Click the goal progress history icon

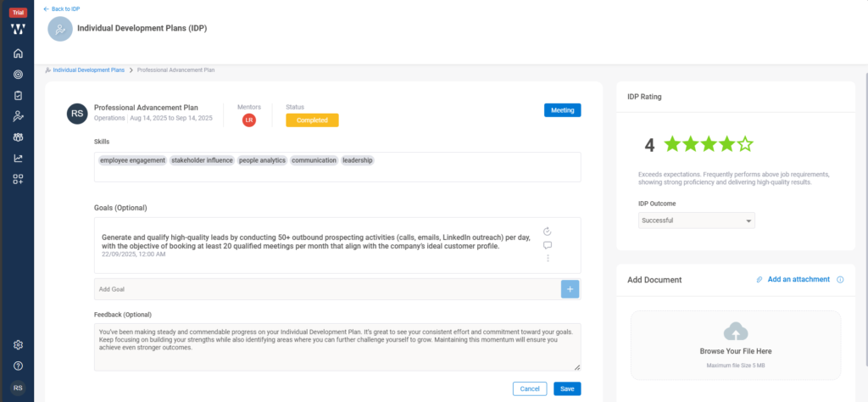click(x=548, y=232)
